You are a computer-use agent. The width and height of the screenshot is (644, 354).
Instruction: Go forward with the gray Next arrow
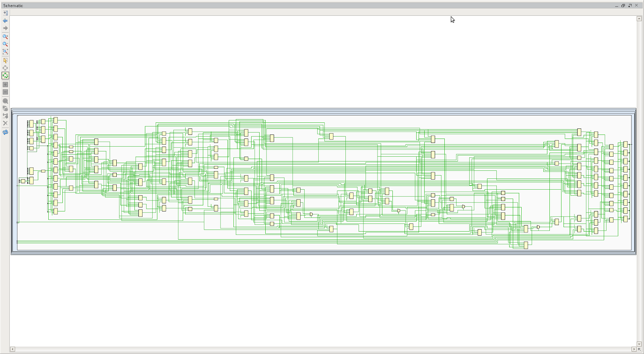point(5,28)
